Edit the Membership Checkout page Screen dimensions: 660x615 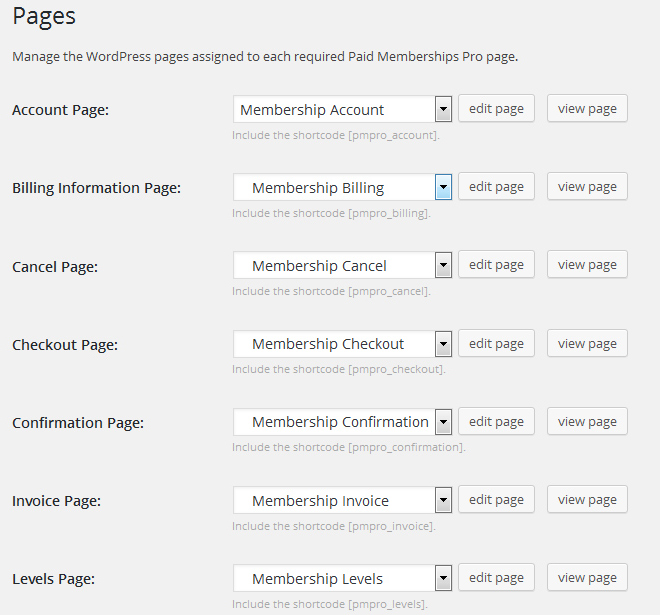click(x=496, y=343)
